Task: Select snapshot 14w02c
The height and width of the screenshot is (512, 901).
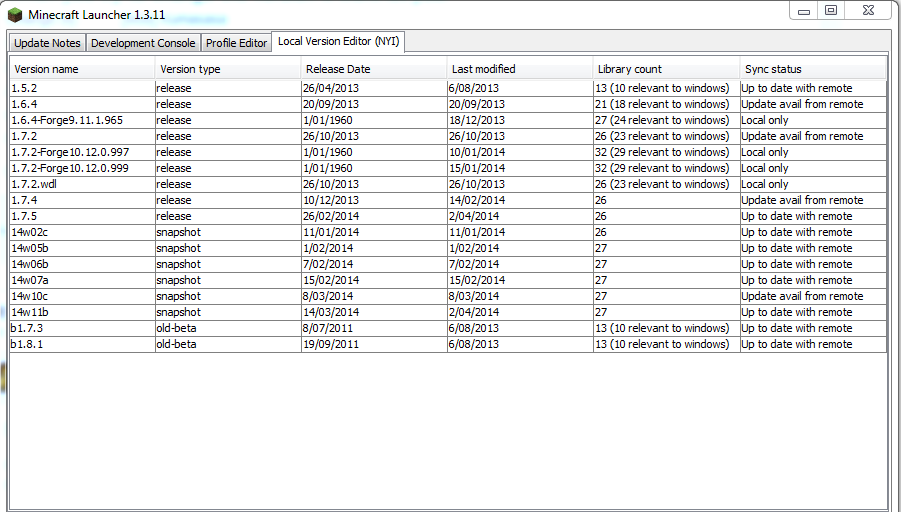Action: coord(448,233)
